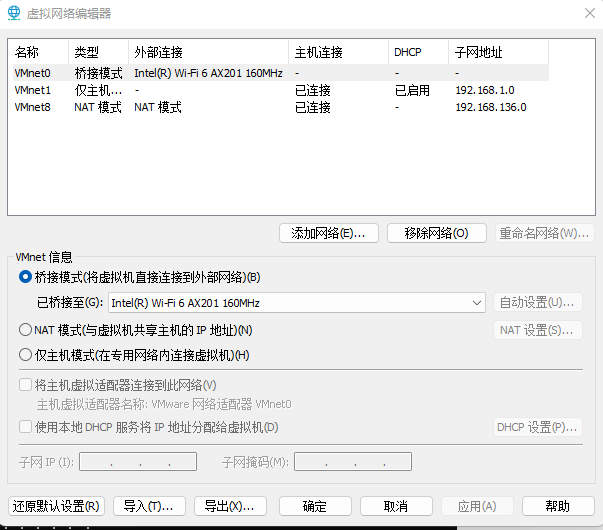Open DHCP 设置(P) button

(x=538, y=427)
